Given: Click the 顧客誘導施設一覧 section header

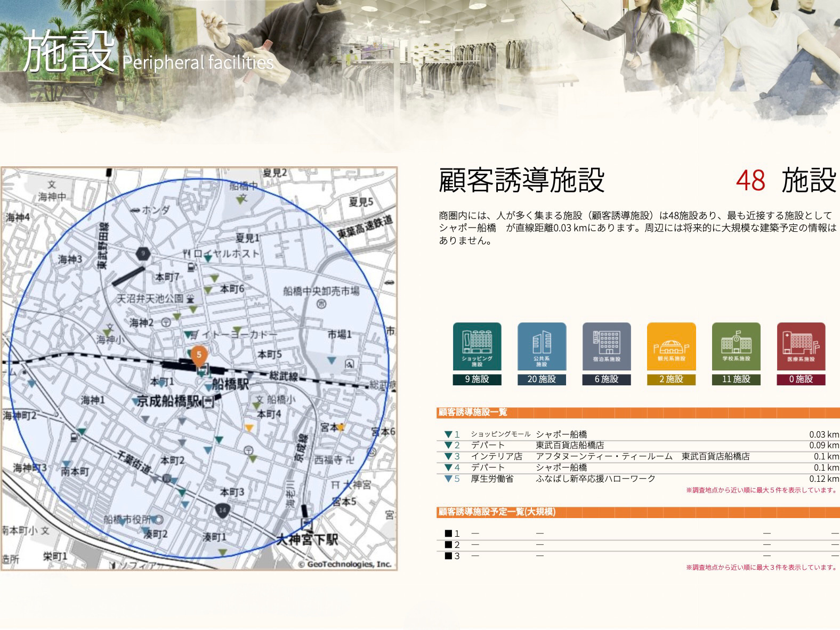Looking at the screenshot, I should pyautogui.click(x=472, y=413).
